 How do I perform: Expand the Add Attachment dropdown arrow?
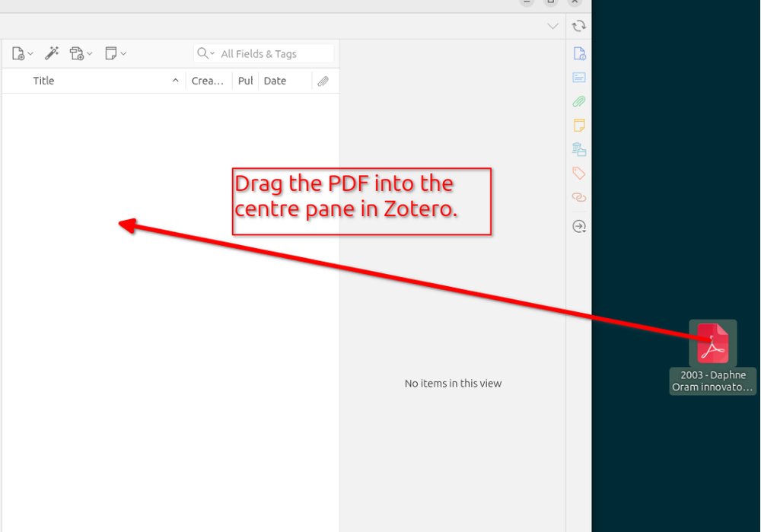click(89, 54)
